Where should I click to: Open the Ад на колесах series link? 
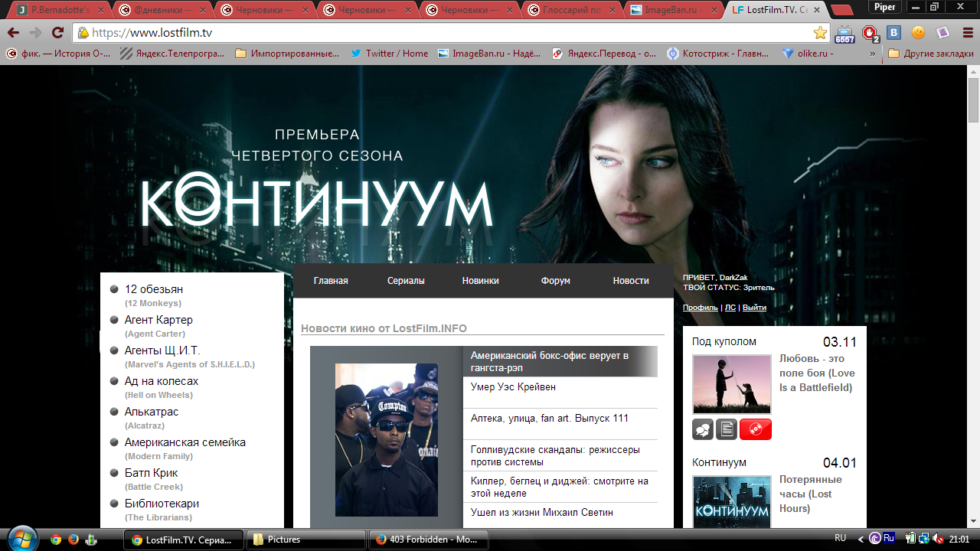click(162, 381)
